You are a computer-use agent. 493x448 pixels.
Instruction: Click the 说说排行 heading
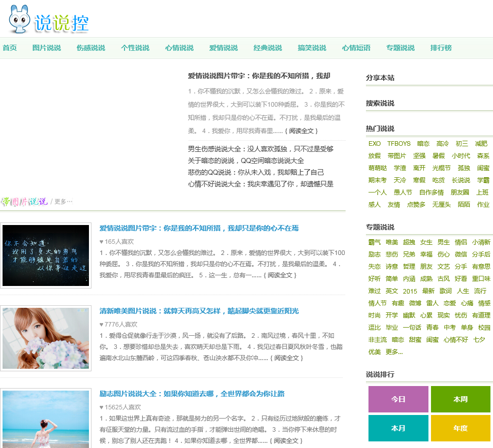point(380,374)
